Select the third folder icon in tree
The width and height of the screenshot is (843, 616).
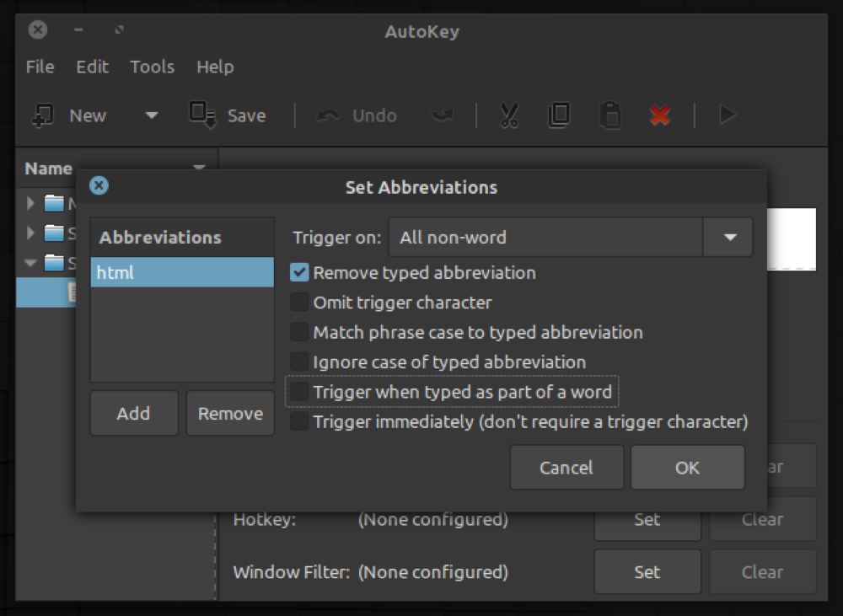54,263
